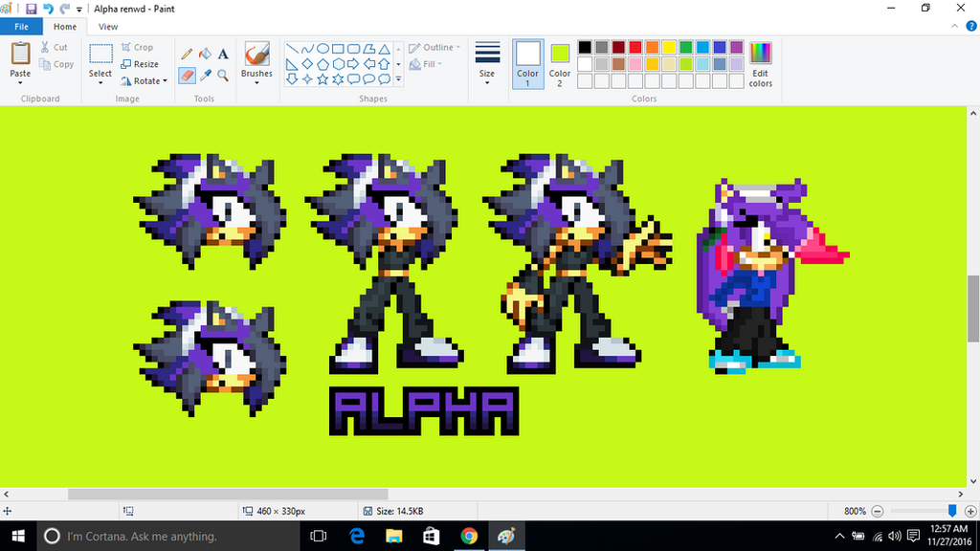Click the Copy button

(x=56, y=64)
